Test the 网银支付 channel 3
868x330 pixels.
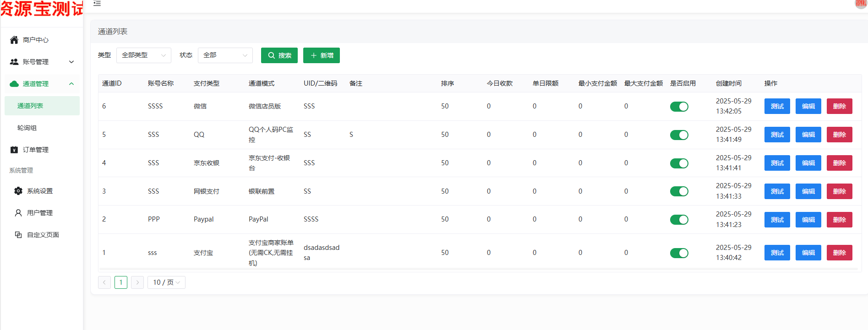tap(777, 191)
